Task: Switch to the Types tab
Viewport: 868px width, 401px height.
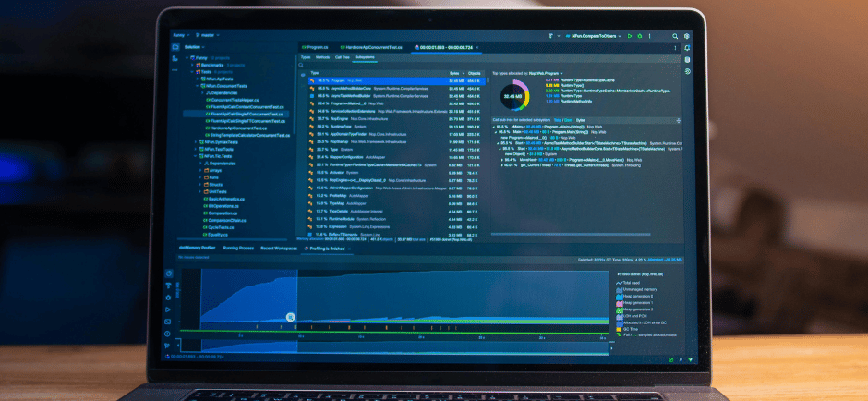Action: click(306, 57)
